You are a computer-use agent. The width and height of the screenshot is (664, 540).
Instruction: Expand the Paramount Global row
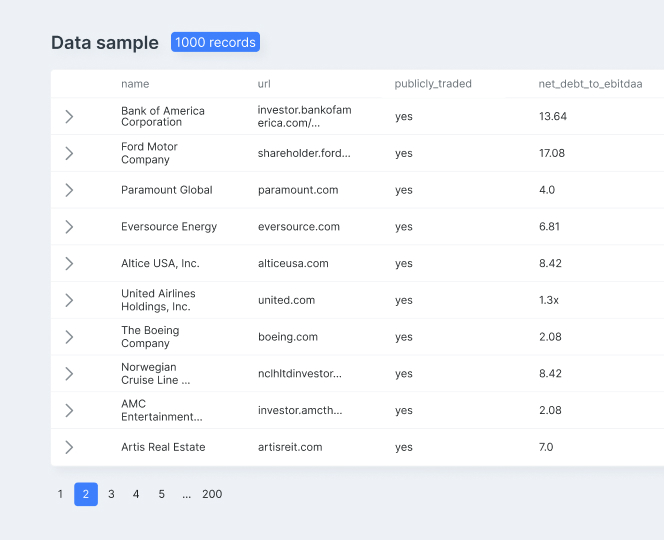69,190
